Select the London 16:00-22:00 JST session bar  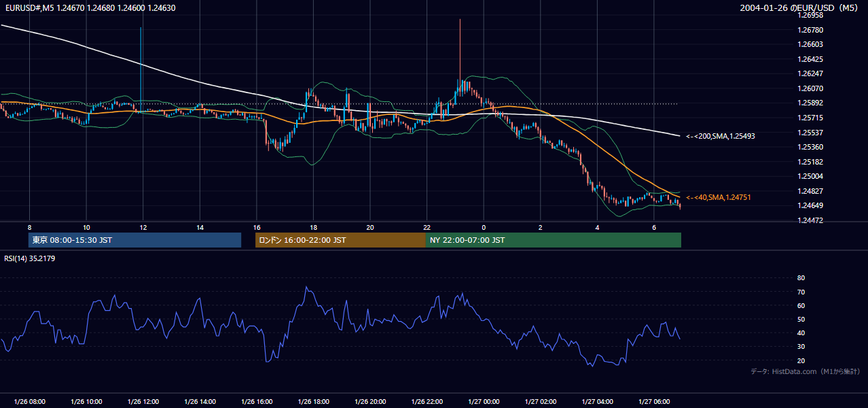(x=340, y=240)
